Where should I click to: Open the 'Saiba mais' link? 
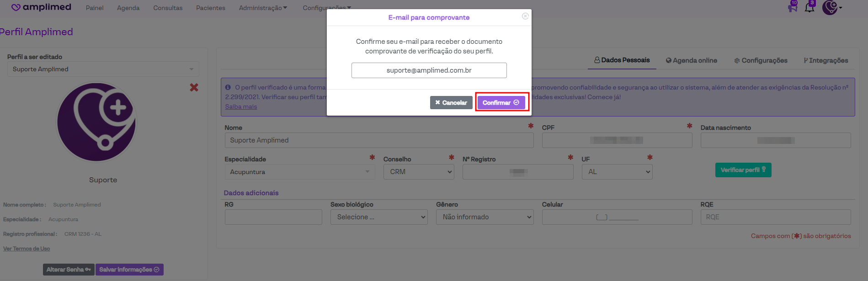click(x=241, y=106)
